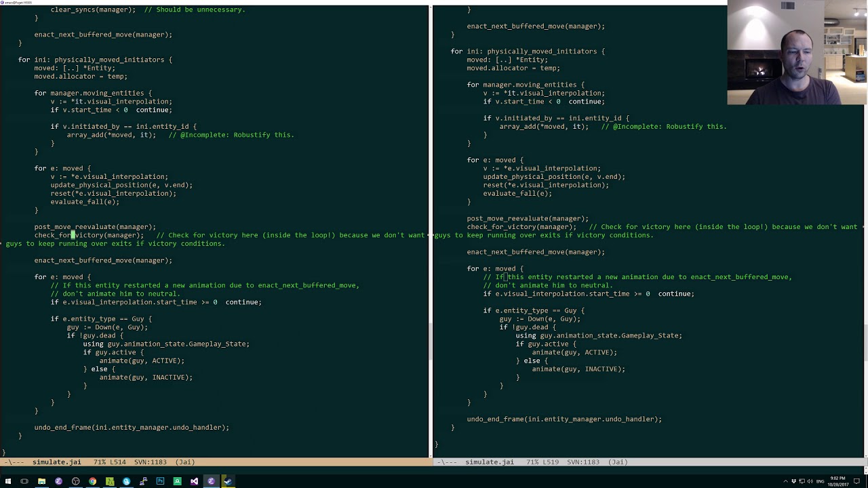Open the clock showing 9:02 PM
This screenshot has width=868, height=488.
838,481
